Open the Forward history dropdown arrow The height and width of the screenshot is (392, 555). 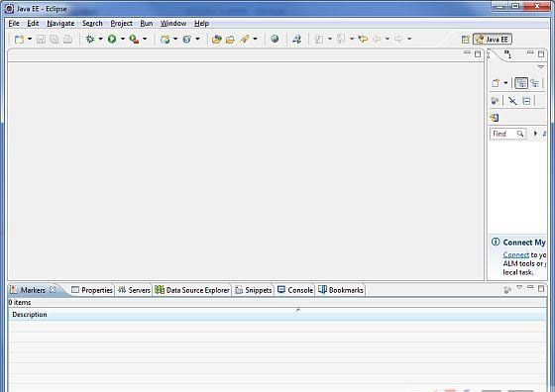pyautogui.click(x=409, y=39)
